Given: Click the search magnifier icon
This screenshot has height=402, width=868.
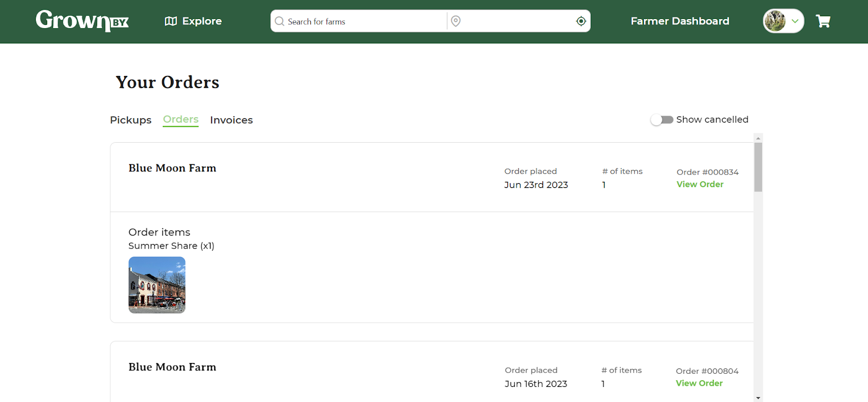Looking at the screenshot, I should 279,21.
